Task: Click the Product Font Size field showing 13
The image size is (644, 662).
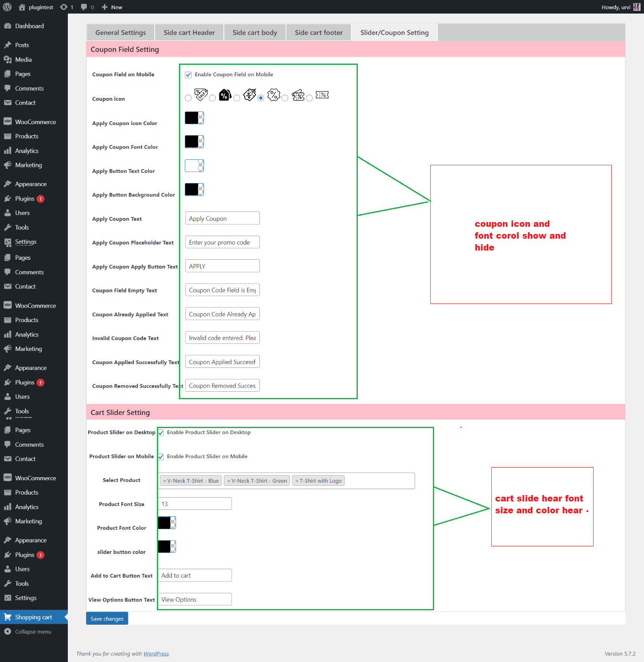Action: pos(195,503)
